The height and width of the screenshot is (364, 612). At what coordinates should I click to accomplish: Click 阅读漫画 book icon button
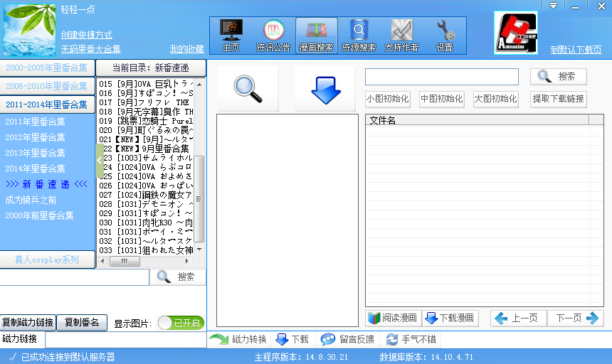[394, 318]
